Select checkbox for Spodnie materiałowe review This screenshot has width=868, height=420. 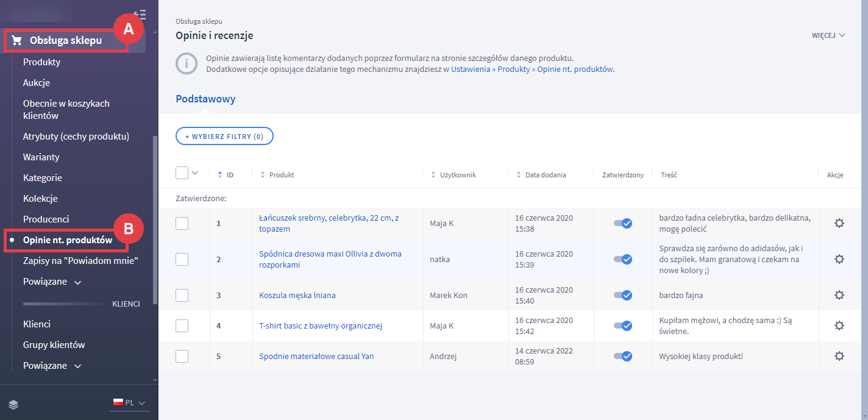[182, 356]
